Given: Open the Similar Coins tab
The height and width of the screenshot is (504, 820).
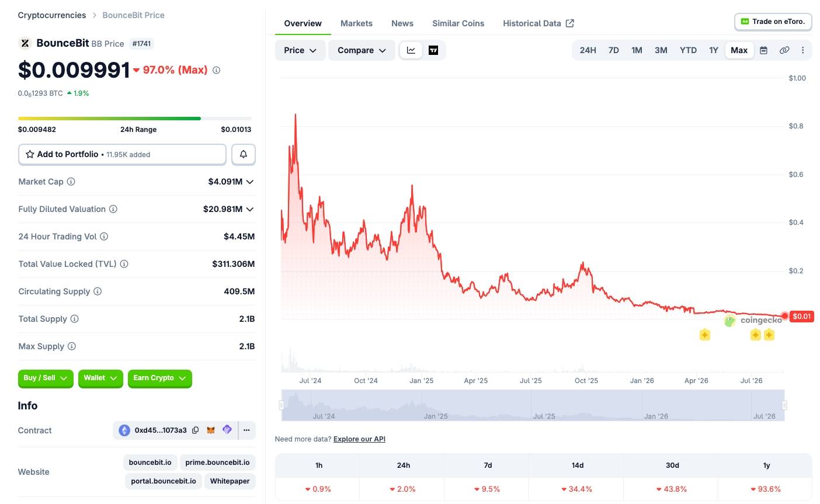Looking at the screenshot, I should pyautogui.click(x=458, y=23).
